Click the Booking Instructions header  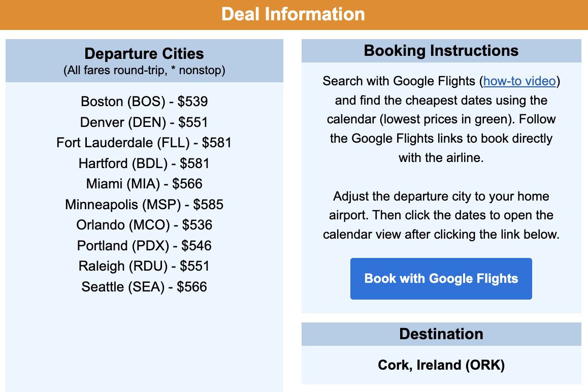[x=441, y=50]
